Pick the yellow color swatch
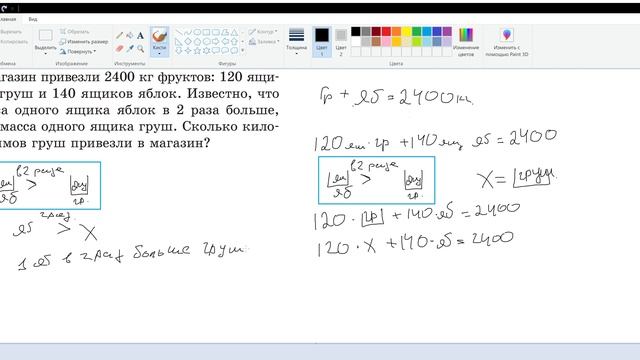 click(x=407, y=31)
